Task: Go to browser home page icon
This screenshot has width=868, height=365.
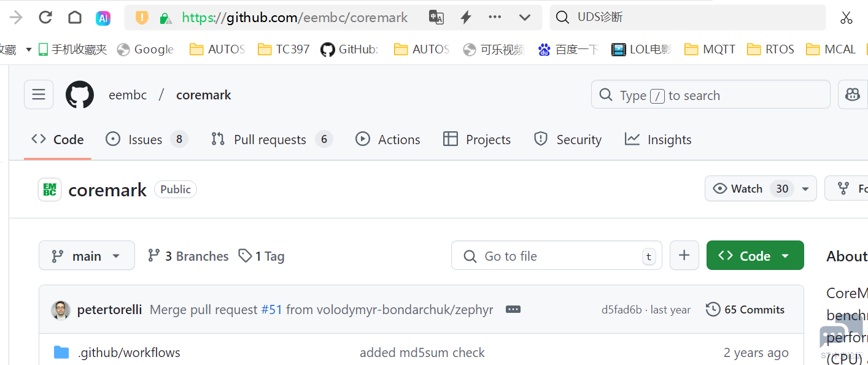Action: point(75,17)
